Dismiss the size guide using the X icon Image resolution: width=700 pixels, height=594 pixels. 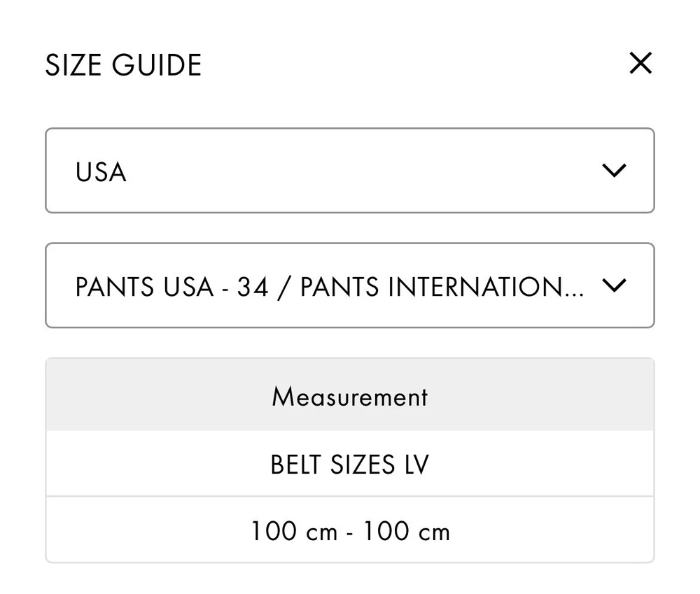click(640, 64)
